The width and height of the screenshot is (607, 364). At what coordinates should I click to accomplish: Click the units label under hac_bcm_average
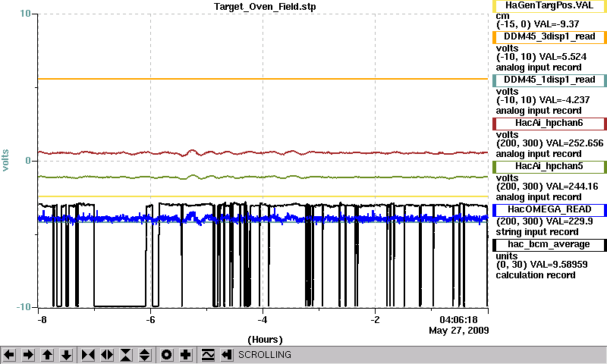(x=507, y=256)
